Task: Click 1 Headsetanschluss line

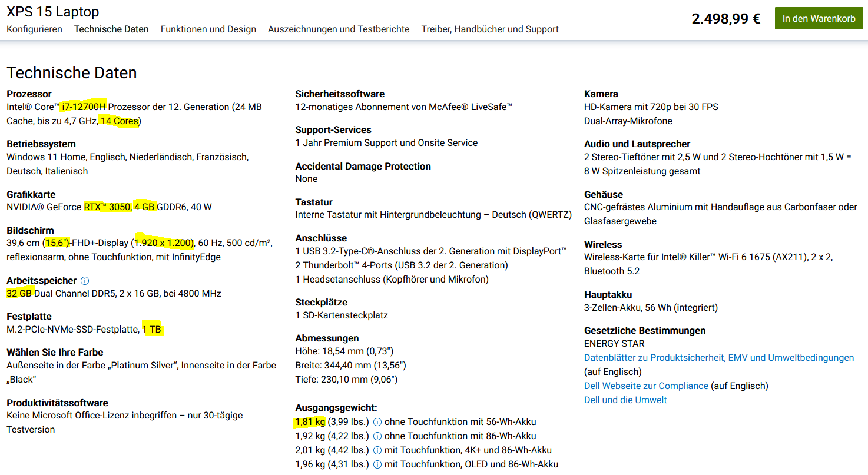Action: [x=392, y=279]
